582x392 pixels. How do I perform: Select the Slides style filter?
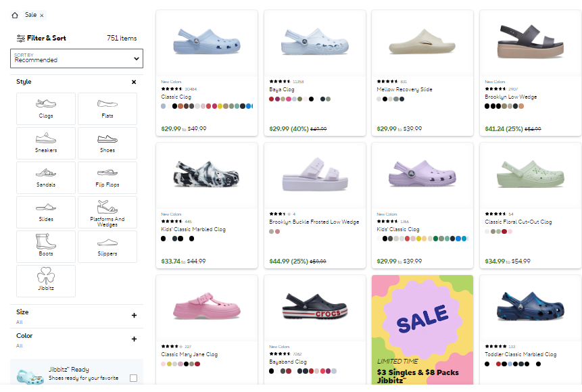46,212
